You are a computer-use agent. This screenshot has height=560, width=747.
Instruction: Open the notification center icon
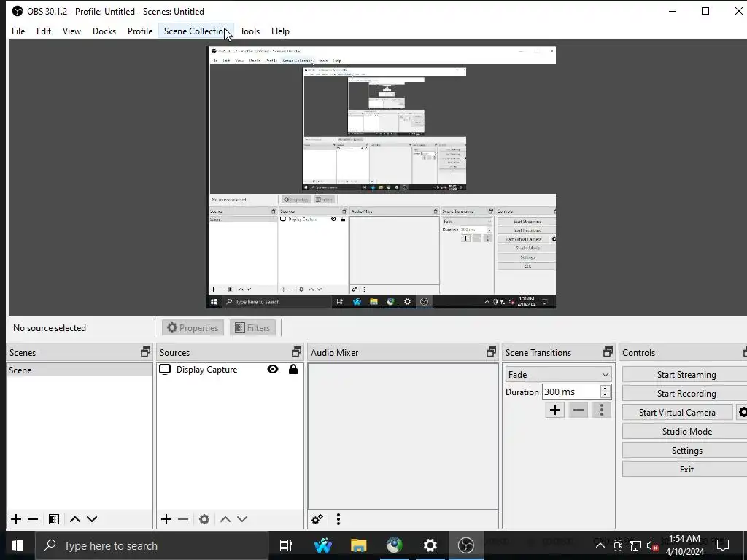coord(723,545)
